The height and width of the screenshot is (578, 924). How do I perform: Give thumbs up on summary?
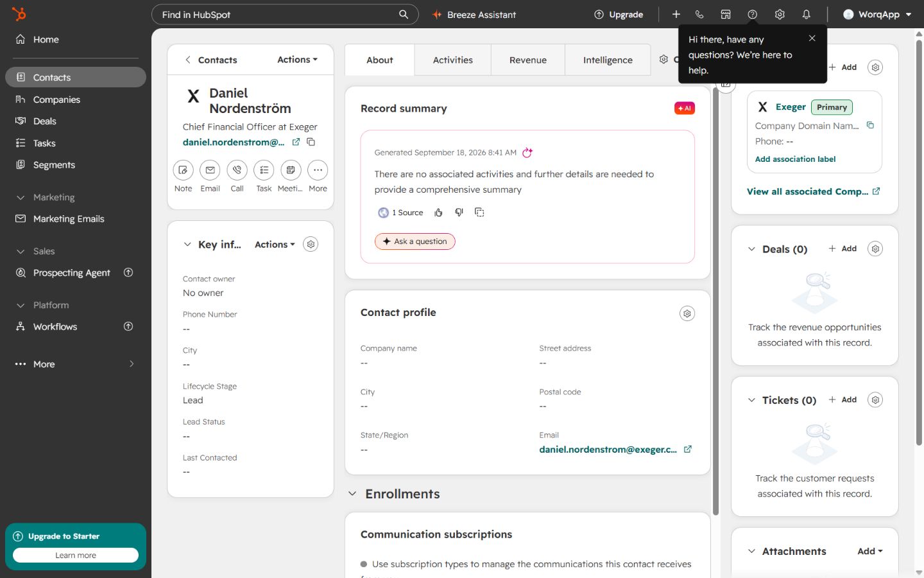tap(438, 213)
